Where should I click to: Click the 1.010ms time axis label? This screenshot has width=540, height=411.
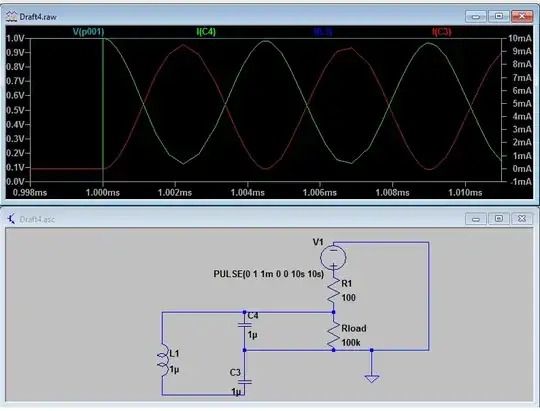pyautogui.click(x=465, y=192)
